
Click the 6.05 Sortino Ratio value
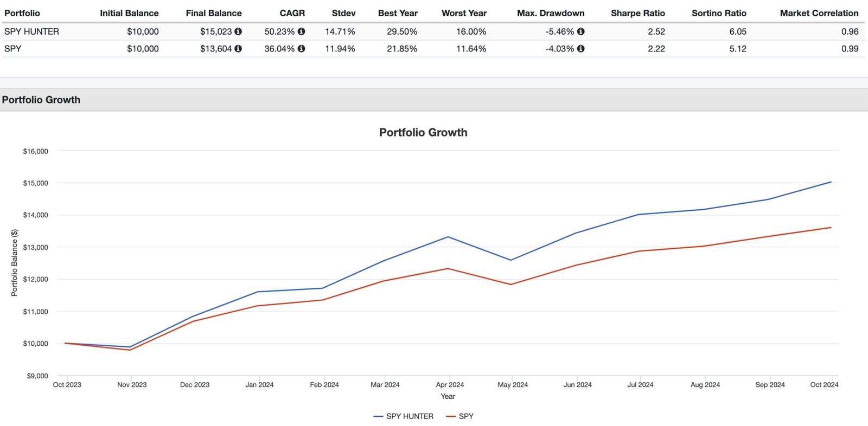point(738,31)
